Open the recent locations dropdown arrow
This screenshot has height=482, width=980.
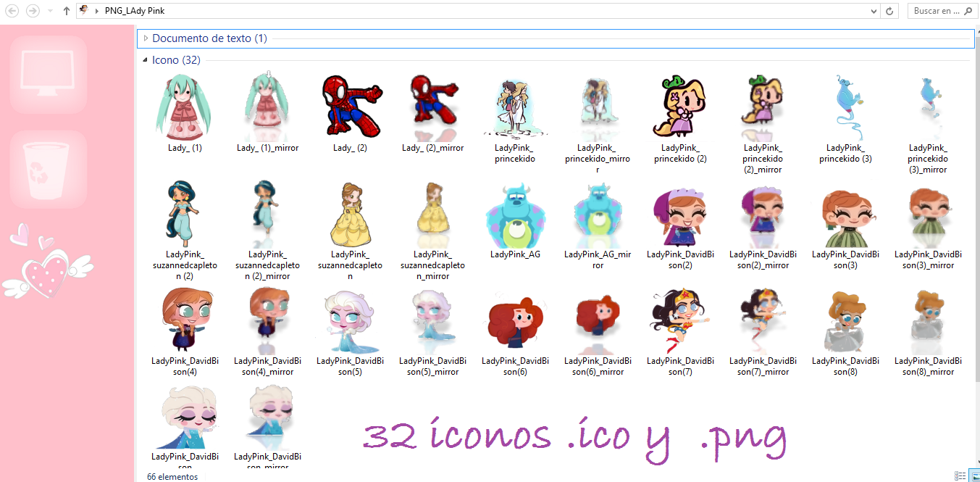pos(50,11)
